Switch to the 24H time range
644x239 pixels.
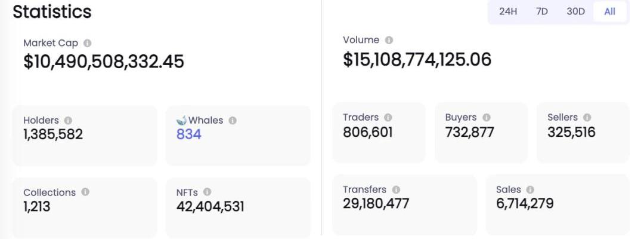point(508,11)
